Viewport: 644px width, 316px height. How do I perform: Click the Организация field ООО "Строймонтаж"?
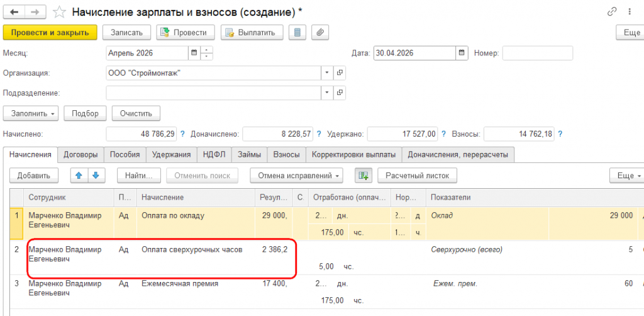click(x=213, y=73)
